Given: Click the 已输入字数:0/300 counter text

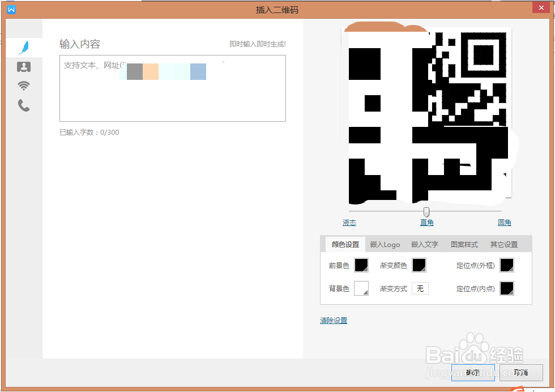Looking at the screenshot, I should pos(89,133).
